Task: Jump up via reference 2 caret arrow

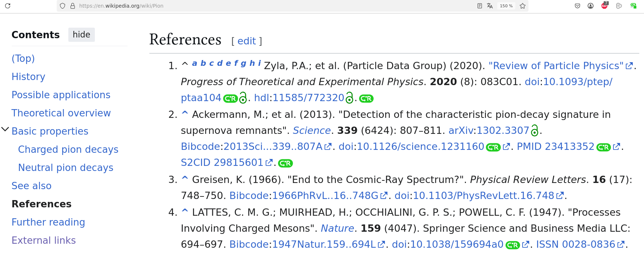Action: [x=185, y=113]
